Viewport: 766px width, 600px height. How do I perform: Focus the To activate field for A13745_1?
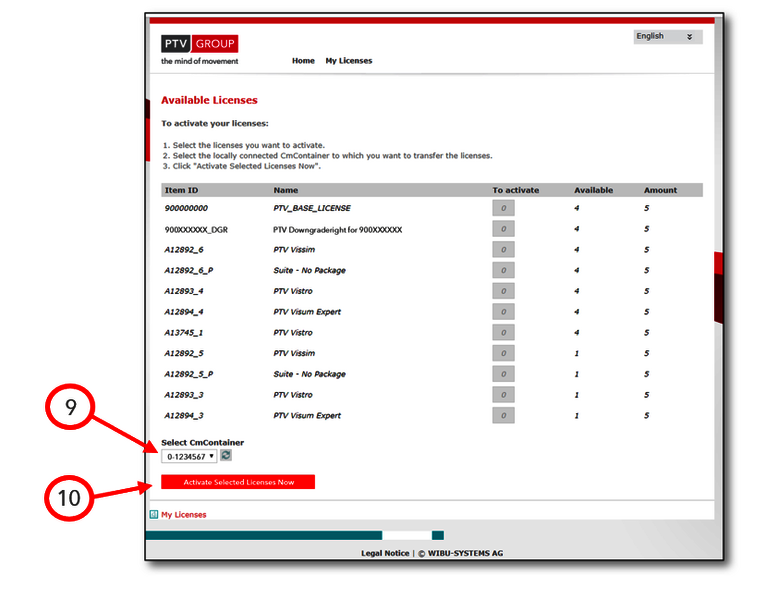coord(503,333)
